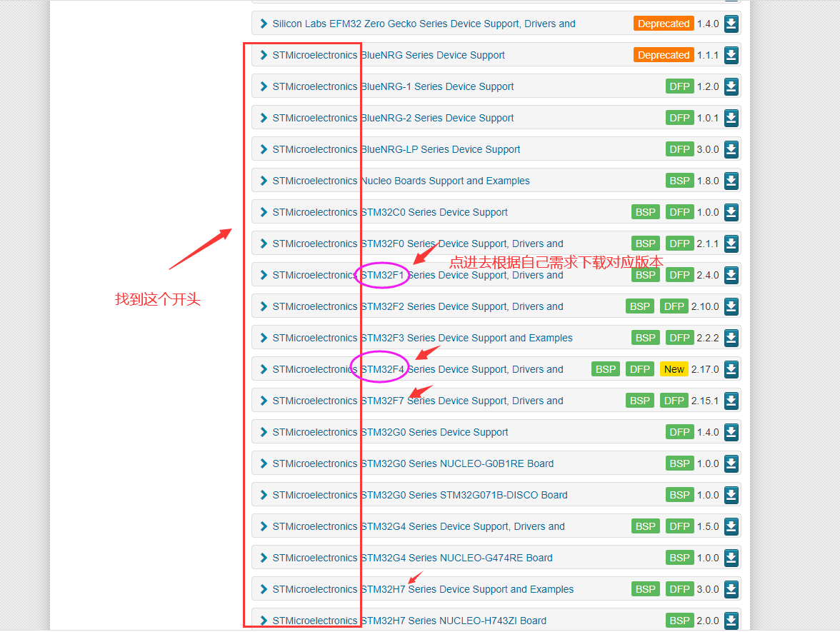Download the BlueNRG Series 1.1.1 pack
This screenshot has width=840, height=632.
click(x=731, y=55)
